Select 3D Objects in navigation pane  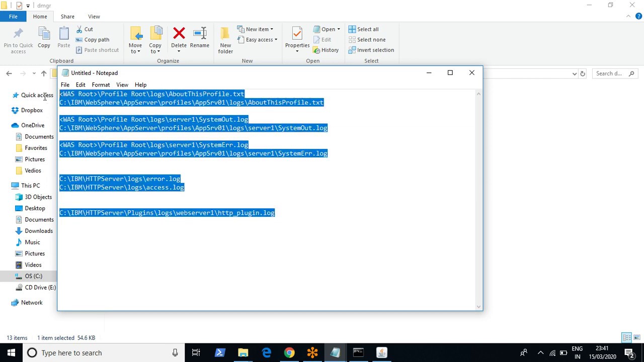[38, 197]
